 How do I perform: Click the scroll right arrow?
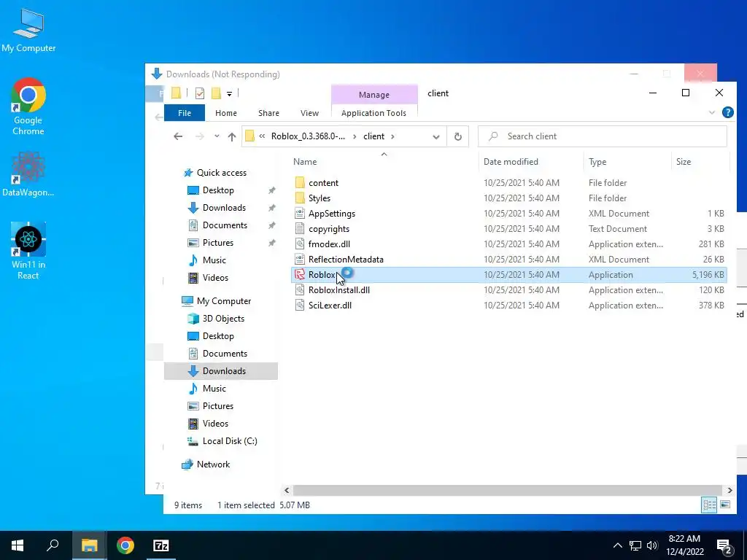[x=729, y=490]
